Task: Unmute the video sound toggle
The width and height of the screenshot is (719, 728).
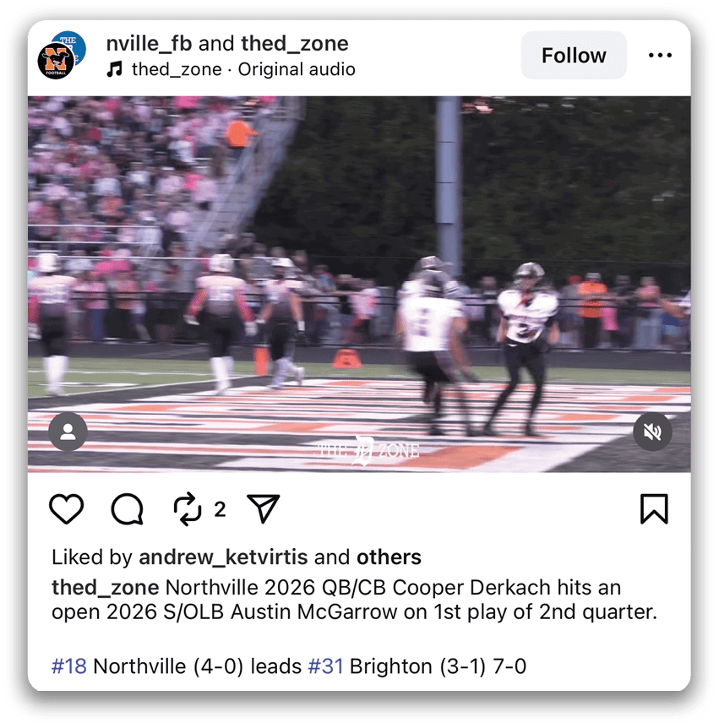Action: (652, 432)
